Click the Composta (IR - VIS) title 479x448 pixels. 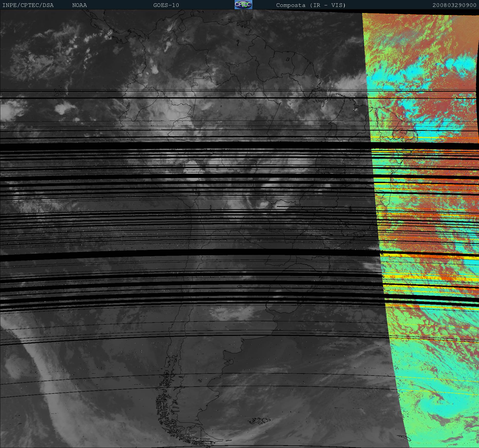click(x=311, y=5)
